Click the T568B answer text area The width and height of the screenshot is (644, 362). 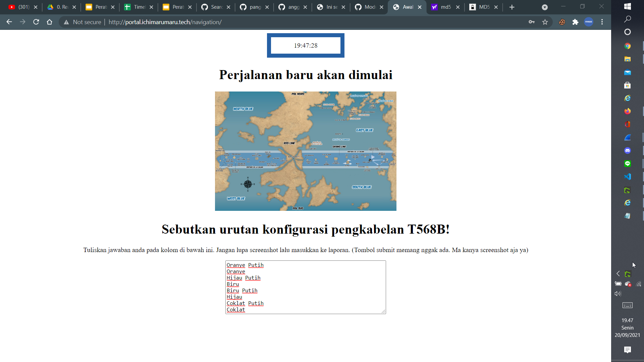[x=306, y=287]
